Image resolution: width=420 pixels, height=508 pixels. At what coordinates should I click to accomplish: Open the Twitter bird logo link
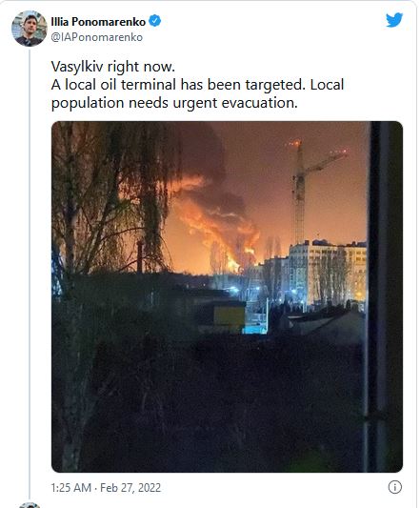click(394, 20)
